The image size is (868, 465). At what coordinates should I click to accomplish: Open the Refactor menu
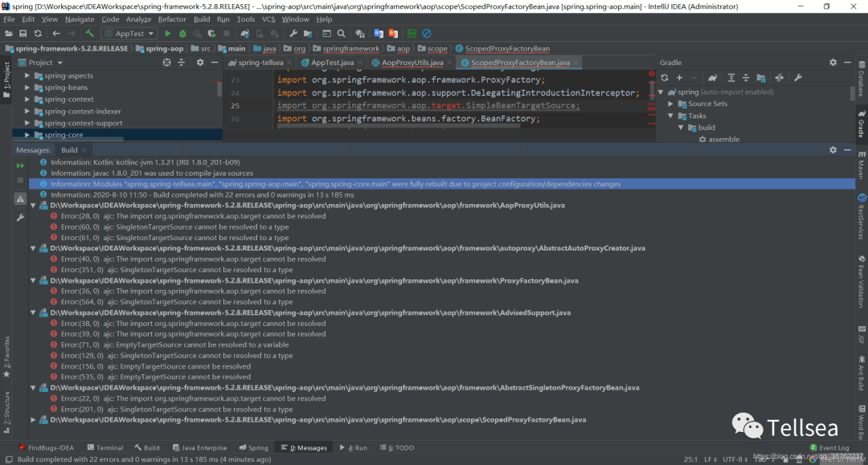coord(172,18)
